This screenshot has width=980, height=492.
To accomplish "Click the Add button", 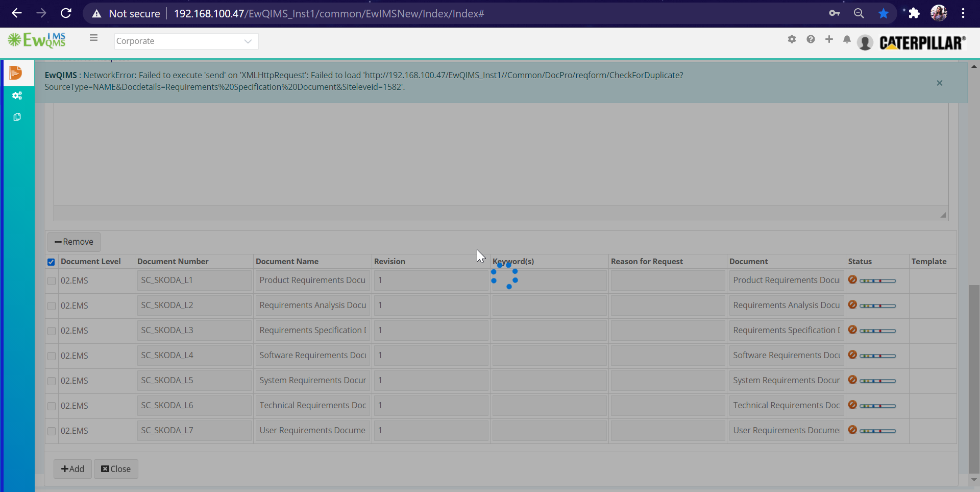I will pyautogui.click(x=72, y=469).
